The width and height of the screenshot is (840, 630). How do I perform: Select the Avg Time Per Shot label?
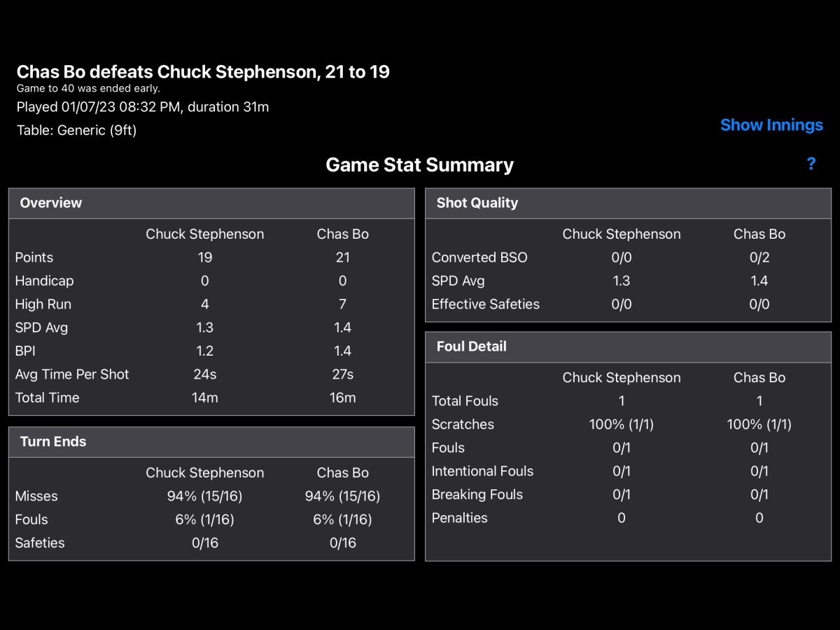tap(72, 374)
